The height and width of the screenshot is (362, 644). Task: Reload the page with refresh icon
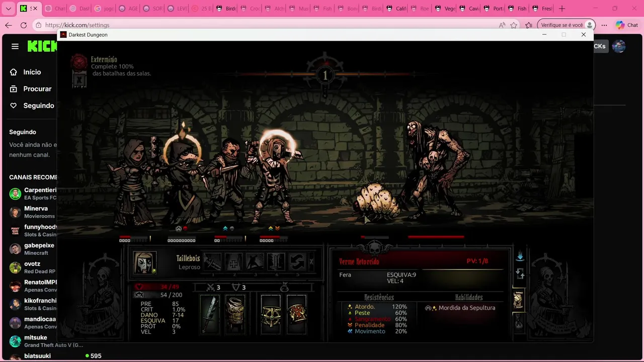point(24,25)
